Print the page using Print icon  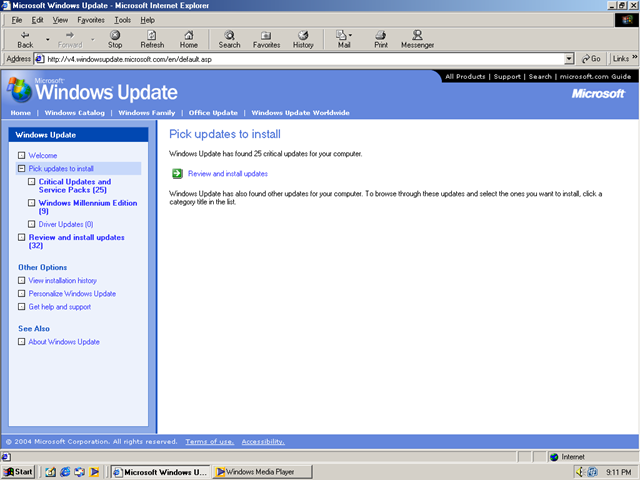pyautogui.click(x=381, y=40)
